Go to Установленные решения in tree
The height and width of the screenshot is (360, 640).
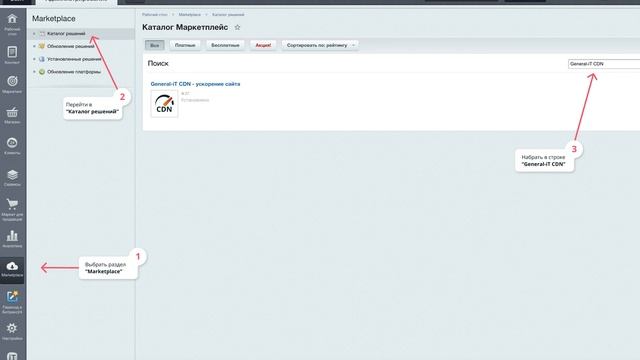74,59
